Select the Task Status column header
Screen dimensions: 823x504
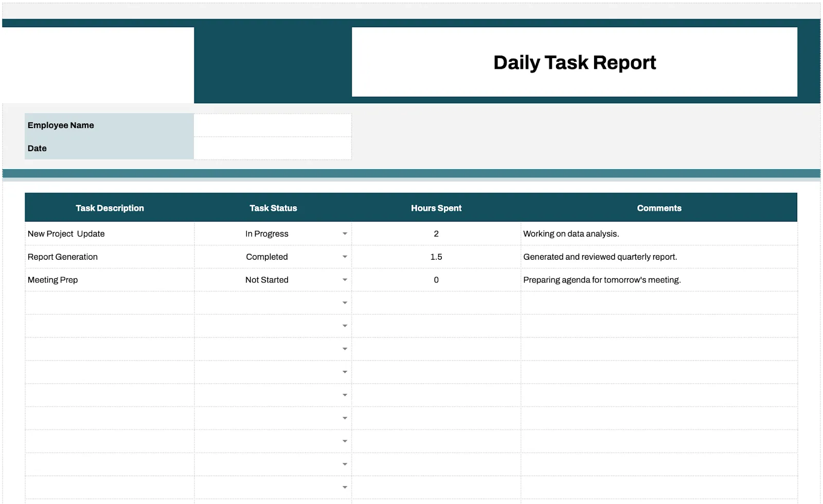273,208
